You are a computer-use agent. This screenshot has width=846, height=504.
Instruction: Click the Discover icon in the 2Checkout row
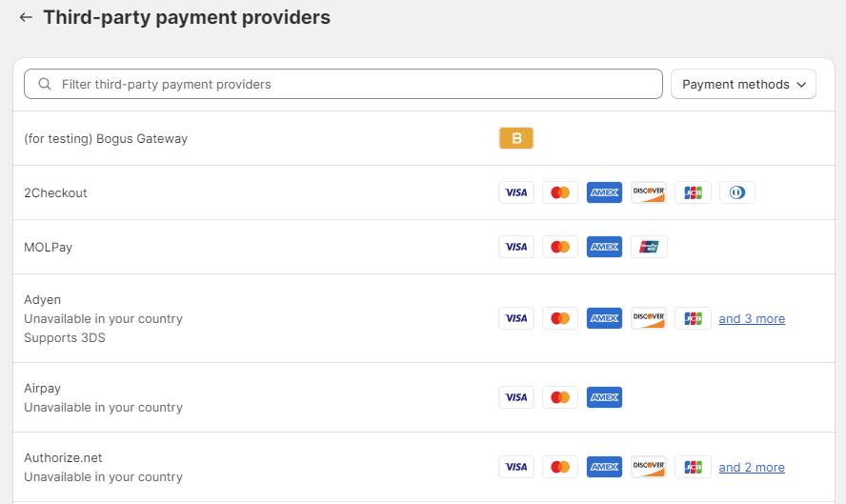pos(649,192)
